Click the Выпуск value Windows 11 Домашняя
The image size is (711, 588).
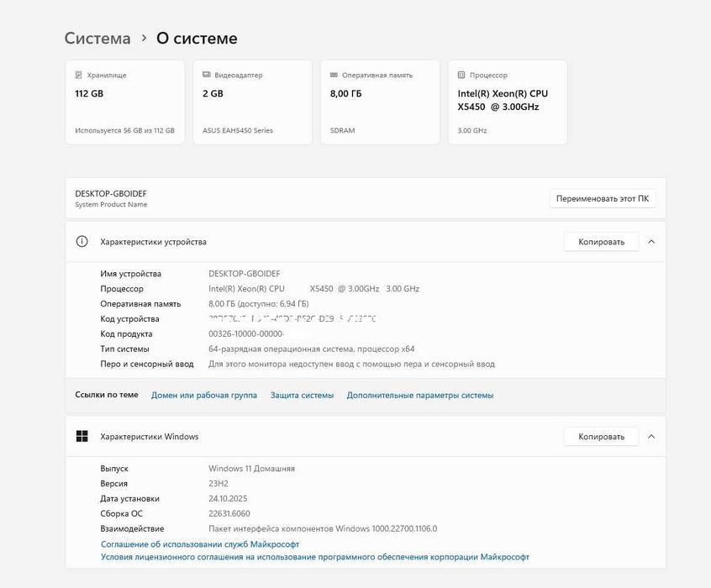point(251,469)
